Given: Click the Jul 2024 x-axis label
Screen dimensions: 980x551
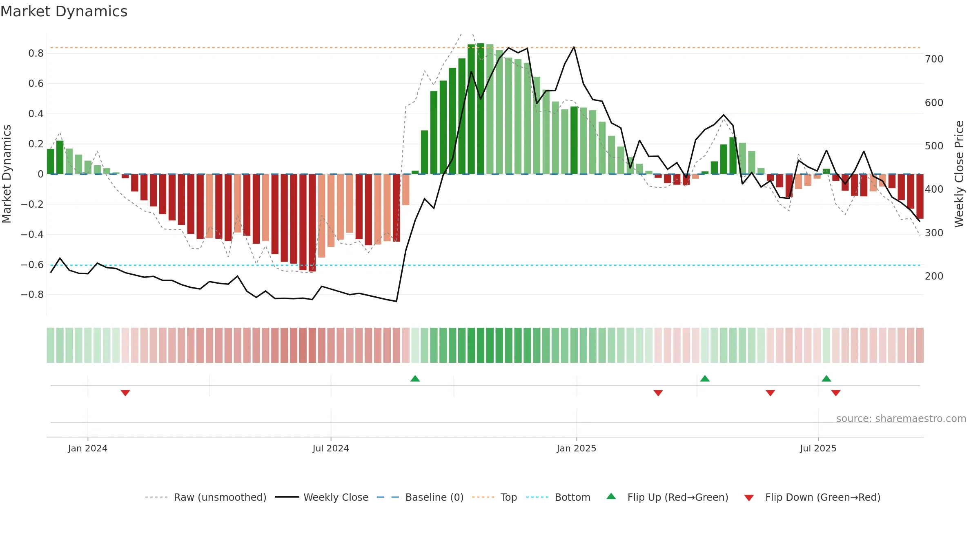Looking at the screenshot, I should pos(331,448).
